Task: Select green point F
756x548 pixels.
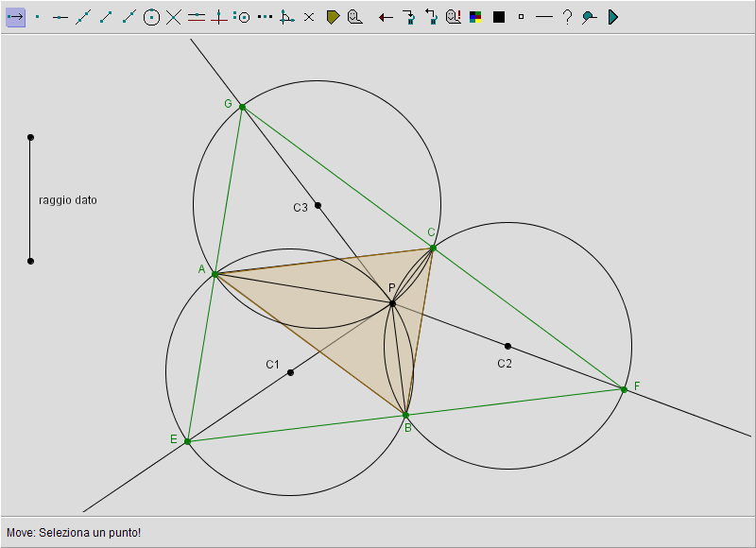Action: click(624, 389)
